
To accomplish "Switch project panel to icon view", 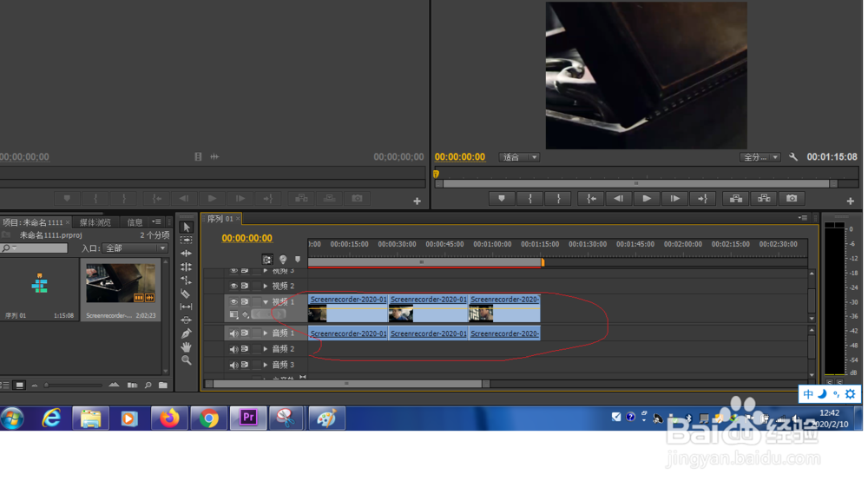I will pos(19,385).
